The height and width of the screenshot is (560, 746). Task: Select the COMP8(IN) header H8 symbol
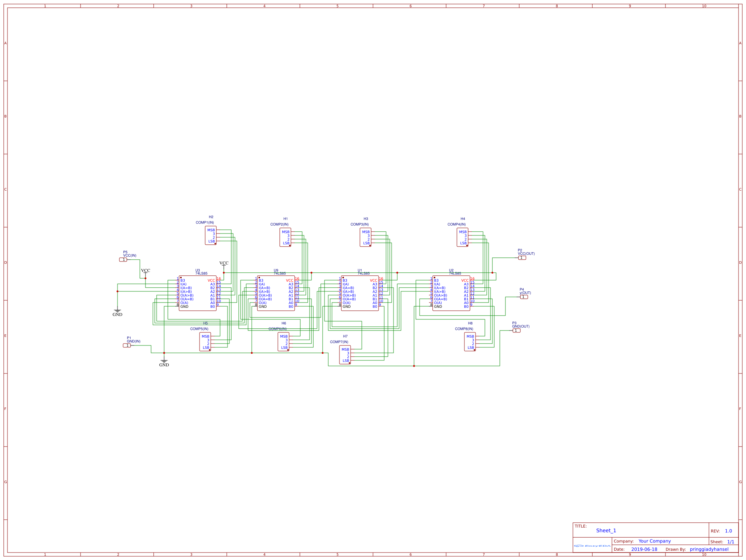(x=470, y=342)
